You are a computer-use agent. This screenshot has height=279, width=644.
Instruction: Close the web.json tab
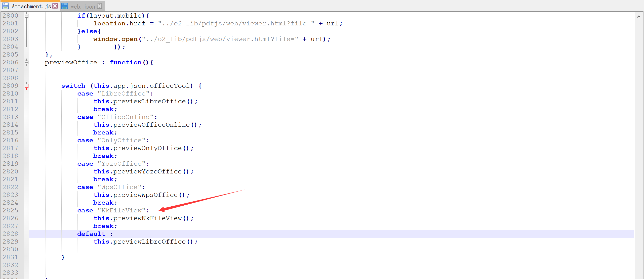click(x=99, y=6)
